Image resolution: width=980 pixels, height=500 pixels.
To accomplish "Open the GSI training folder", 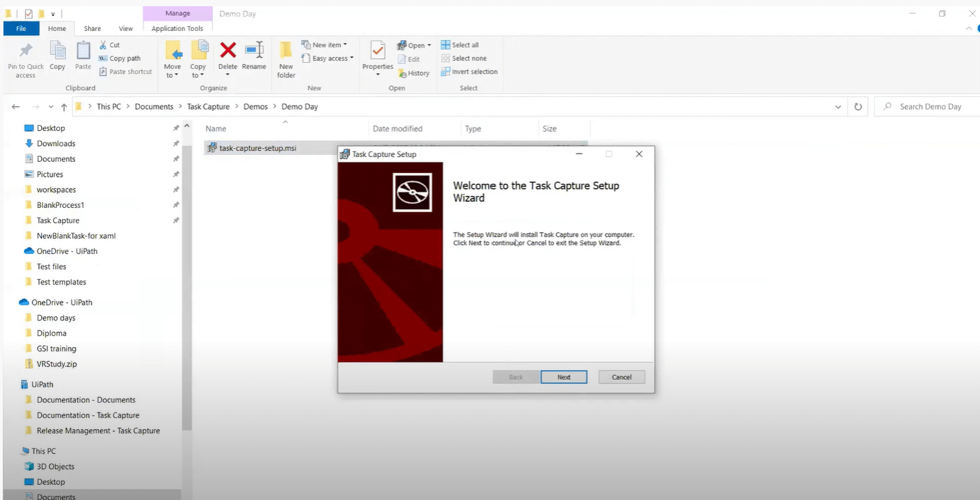I will (57, 348).
